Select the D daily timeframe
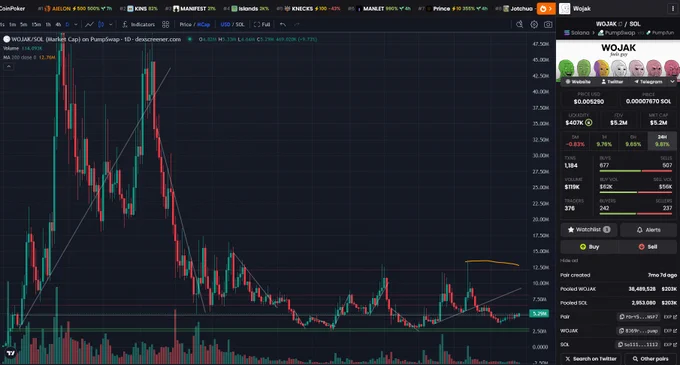Image resolution: width=680 pixels, height=365 pixels. tap(67, 24)
